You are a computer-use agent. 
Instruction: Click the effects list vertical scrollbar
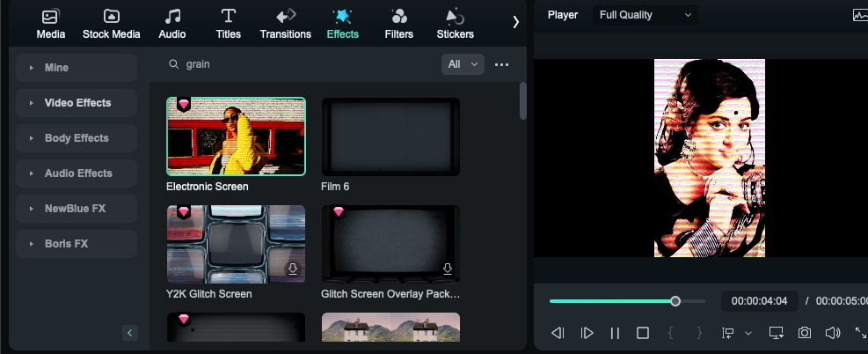[x=523, y=100]
